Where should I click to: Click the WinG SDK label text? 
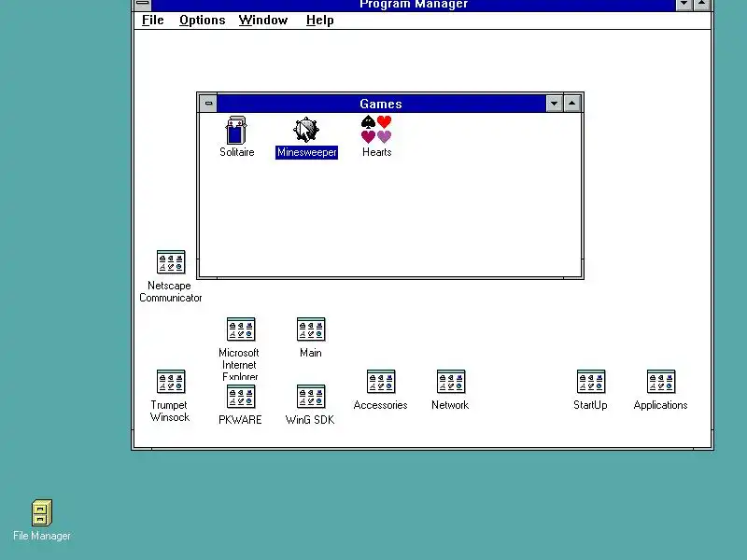pos(310,420)
